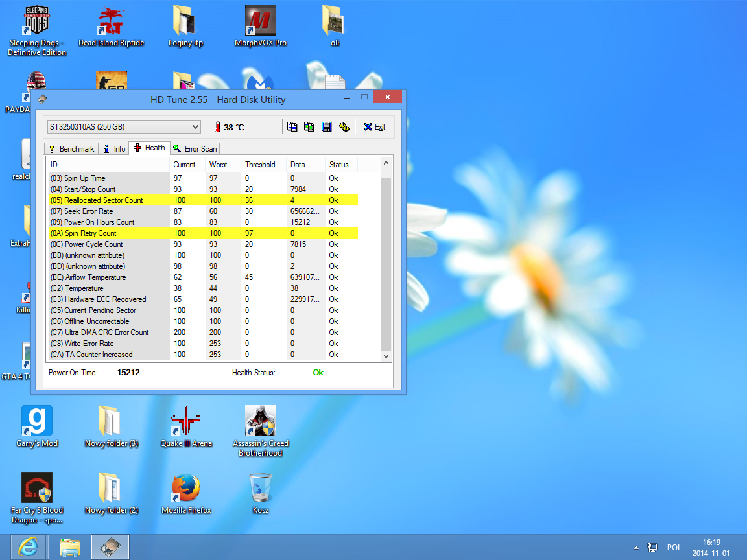Select the Reallocated Sector Count row

point(204,200)
